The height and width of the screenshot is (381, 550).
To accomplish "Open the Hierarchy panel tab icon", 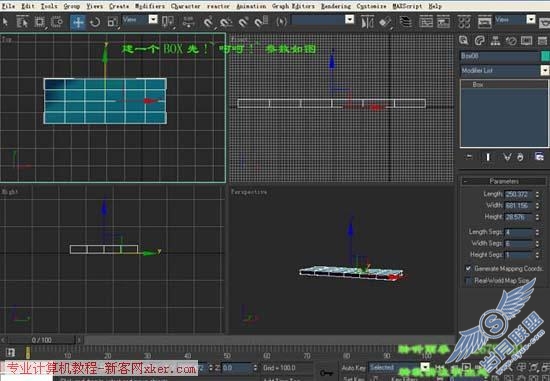I will (495, 41).
